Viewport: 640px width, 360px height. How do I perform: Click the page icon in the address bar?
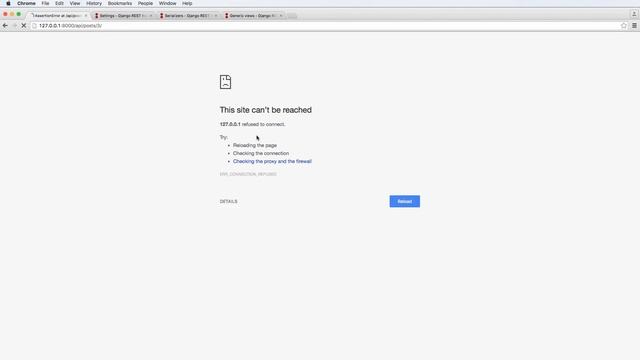click(35, 25)
